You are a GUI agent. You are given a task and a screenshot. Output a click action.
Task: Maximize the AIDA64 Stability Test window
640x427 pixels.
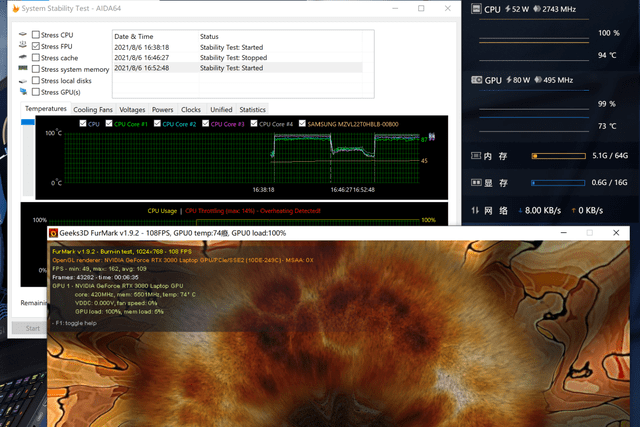421,8
